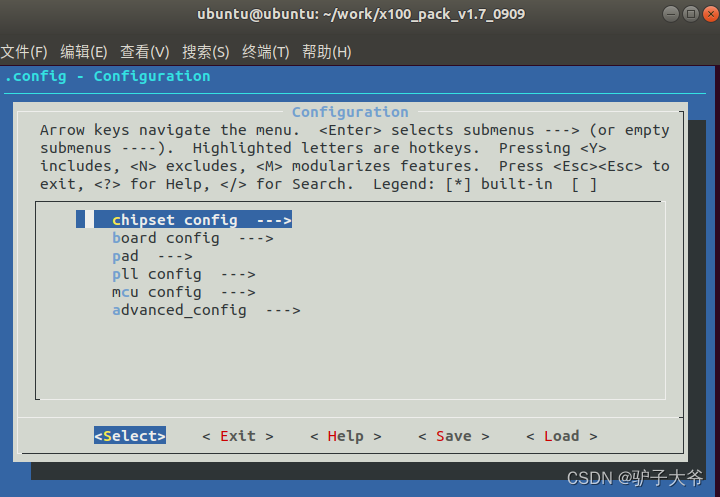
Task: Close the terminal window
Action: coord(711,14)
